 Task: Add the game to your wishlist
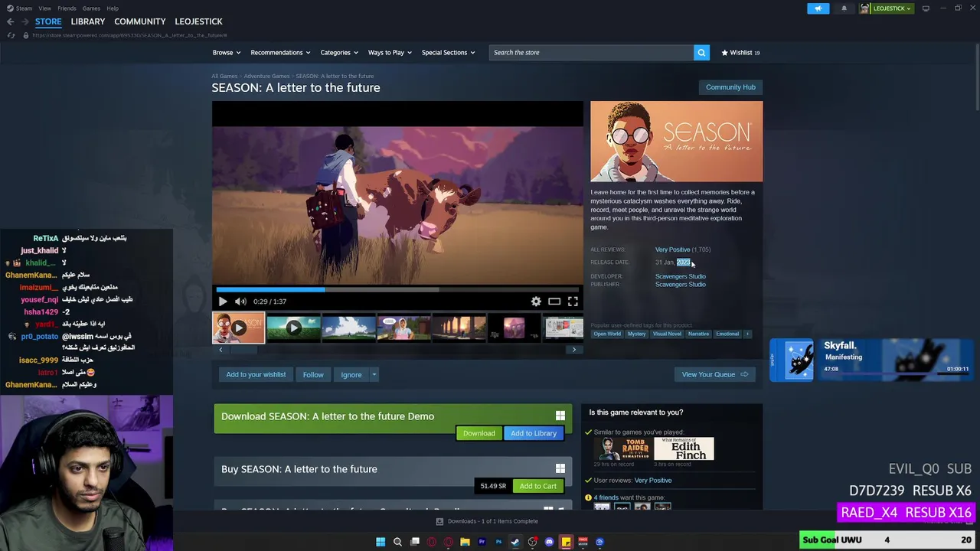point(256,374)
